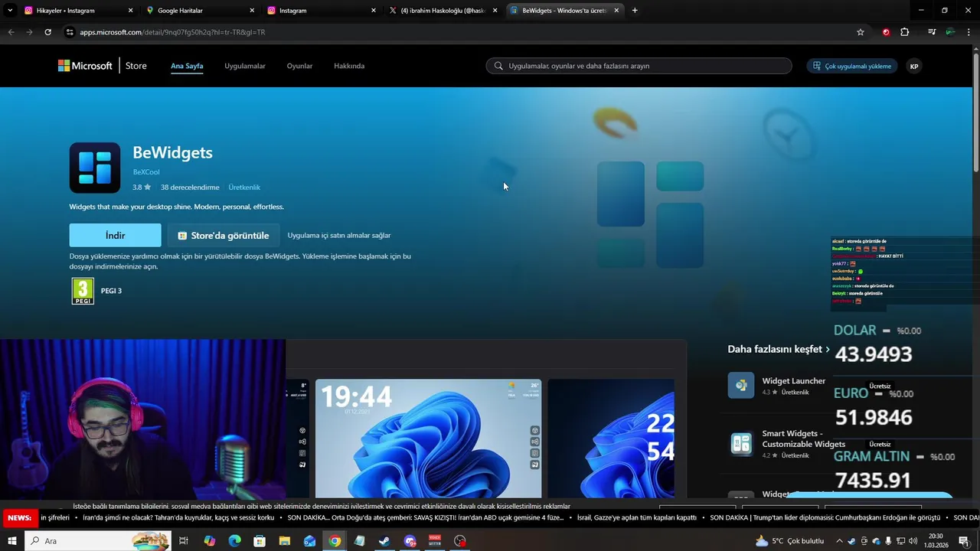Viewport: 980px width, 551px height.
Task: Open the 19:44 clock widget screenshot
Action: [x=428, y=439]
